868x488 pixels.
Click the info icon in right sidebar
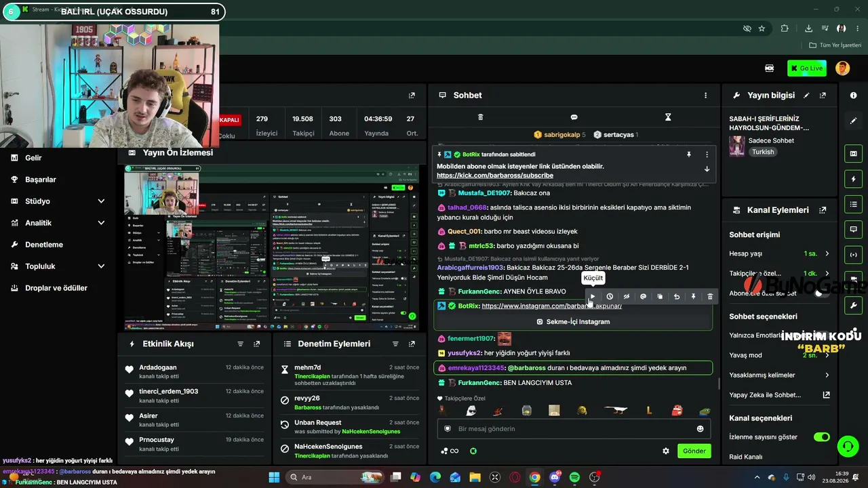[853, 96]
